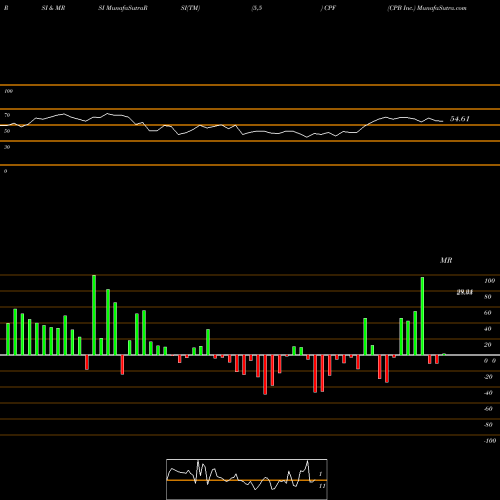Viewport: 500px width, 500px height.
Task: Select the ') CPF' header text
Action: tap(328, 8)
